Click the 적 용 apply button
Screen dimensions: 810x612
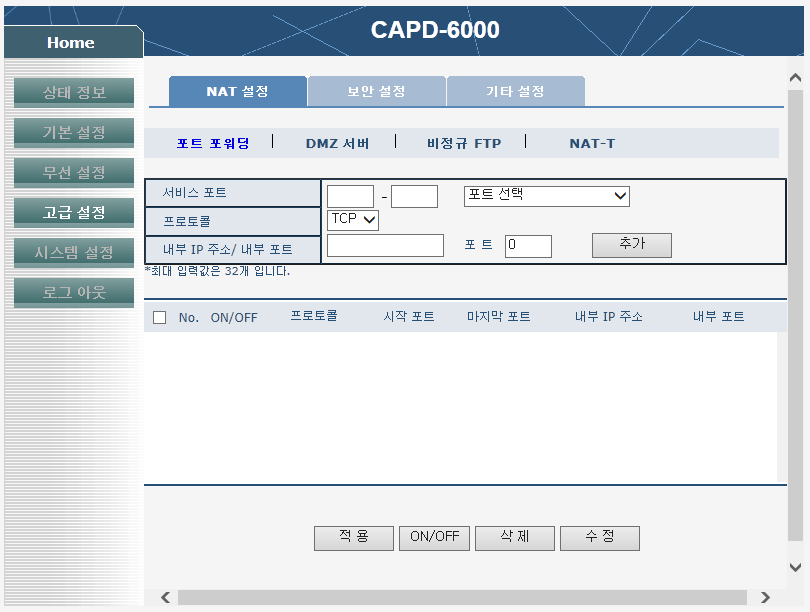[x=354, y=538]
